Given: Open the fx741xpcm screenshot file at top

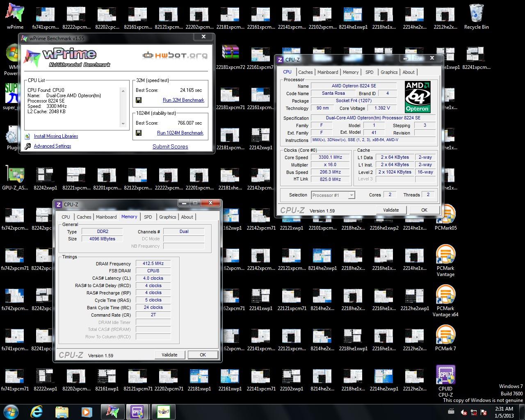Looking at the screenshot, I should pos(46,16).
